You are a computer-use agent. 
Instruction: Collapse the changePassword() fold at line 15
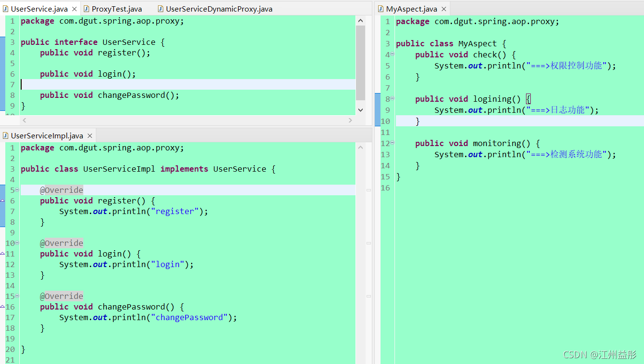(17, 296)
